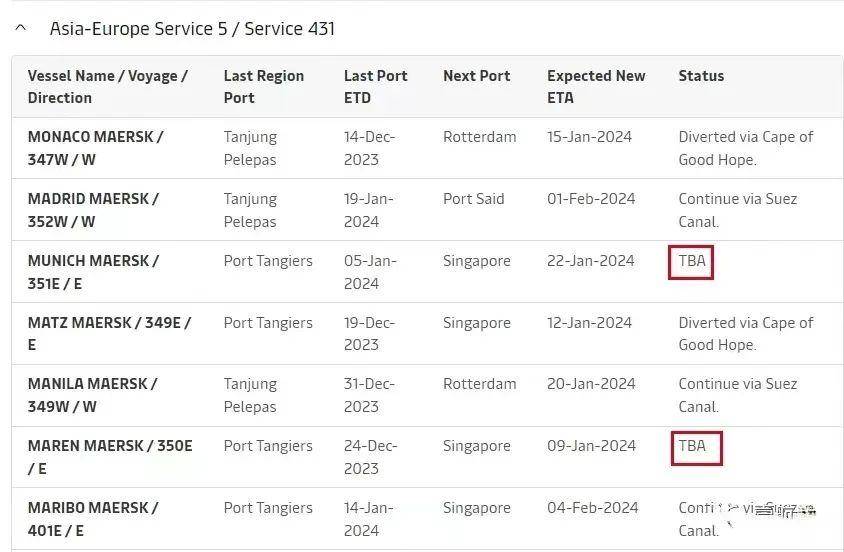Click the MANILA MAERSK / 349W vessel name
844x552 pixels.
[93, 395]
